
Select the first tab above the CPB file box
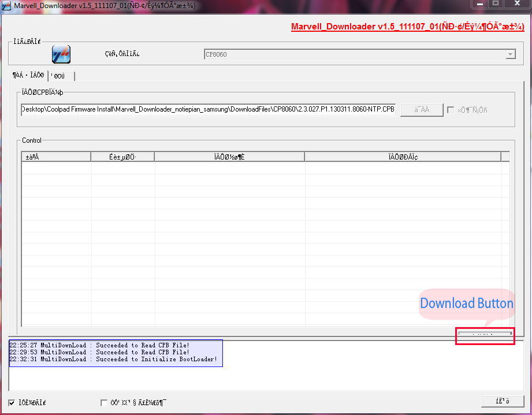[28, 75]
